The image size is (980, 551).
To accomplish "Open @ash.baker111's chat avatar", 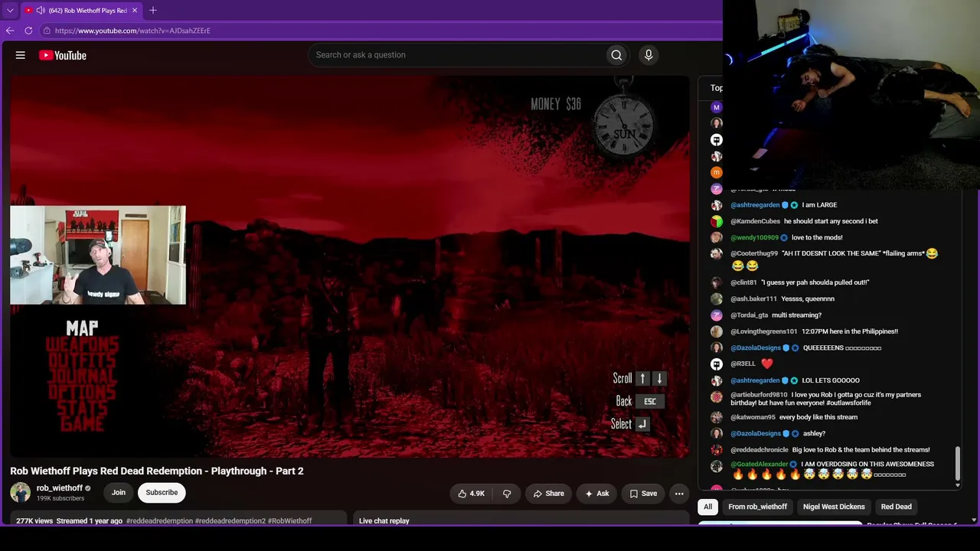I will (717, 298).
